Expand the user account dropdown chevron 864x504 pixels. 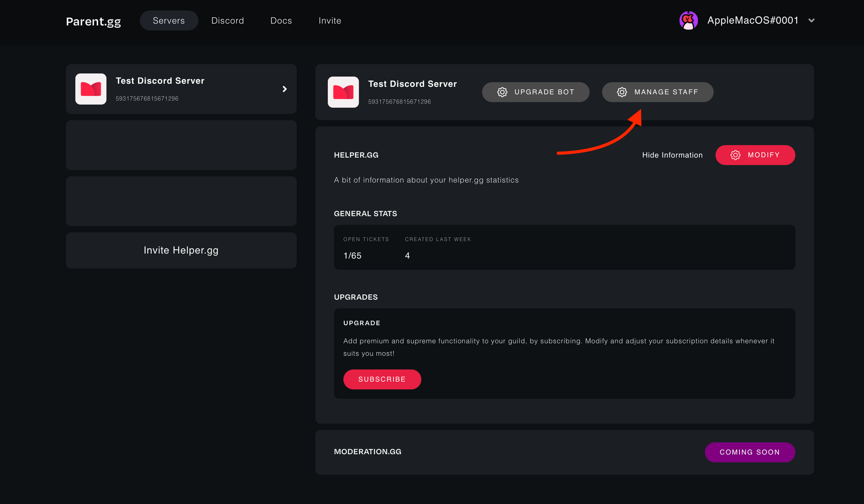pos(811,20)
